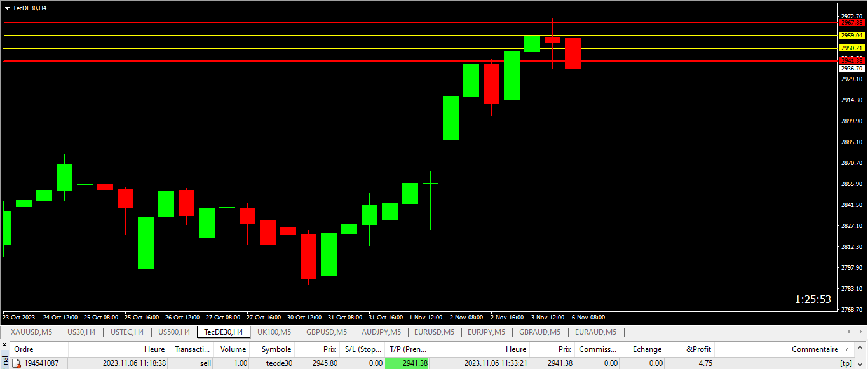Select the red 2967.88 price label
Screen dimensions: 868x369
pyautogui.click(x=851, y=23)
